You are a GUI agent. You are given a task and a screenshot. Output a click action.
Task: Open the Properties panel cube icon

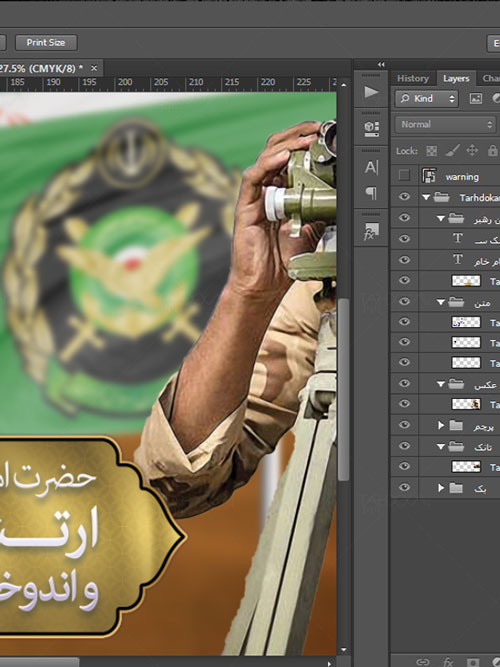pos(371,128)
